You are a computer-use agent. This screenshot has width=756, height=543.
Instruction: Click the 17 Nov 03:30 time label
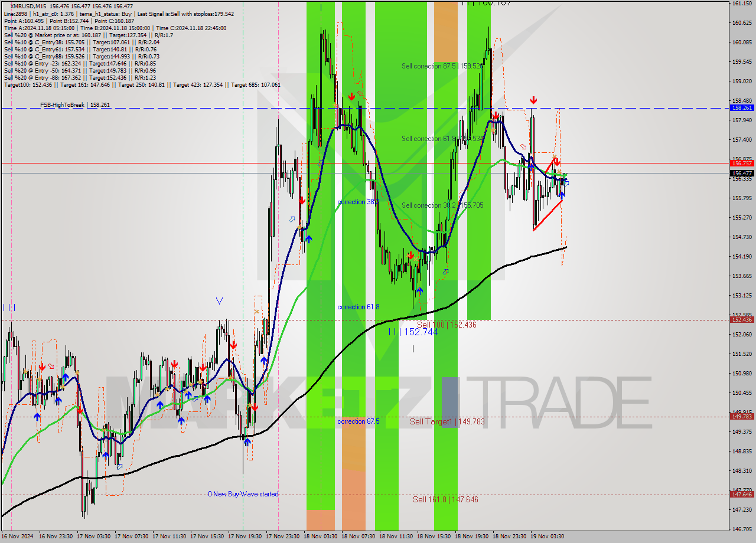94,537
